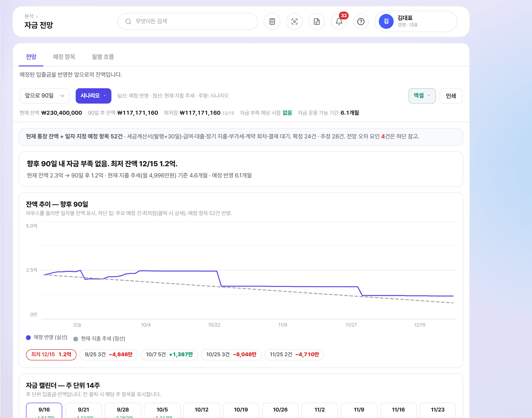Viewport: 532px width, 418px height.
Task: Open the 10/5 week calendar cell
Action: (162, 410)
